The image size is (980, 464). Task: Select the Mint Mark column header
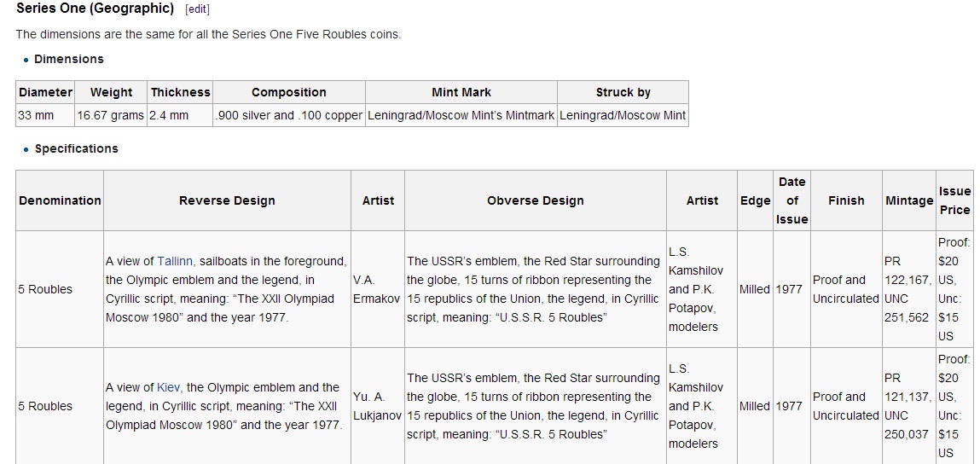click(x=461, y=92)
